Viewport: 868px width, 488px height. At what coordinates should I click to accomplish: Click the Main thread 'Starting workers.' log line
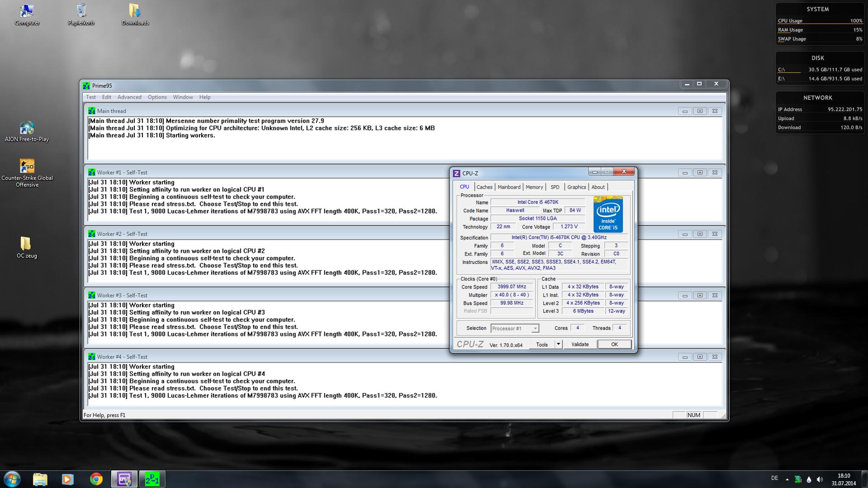pyautogui.click(x=152, y=135)
